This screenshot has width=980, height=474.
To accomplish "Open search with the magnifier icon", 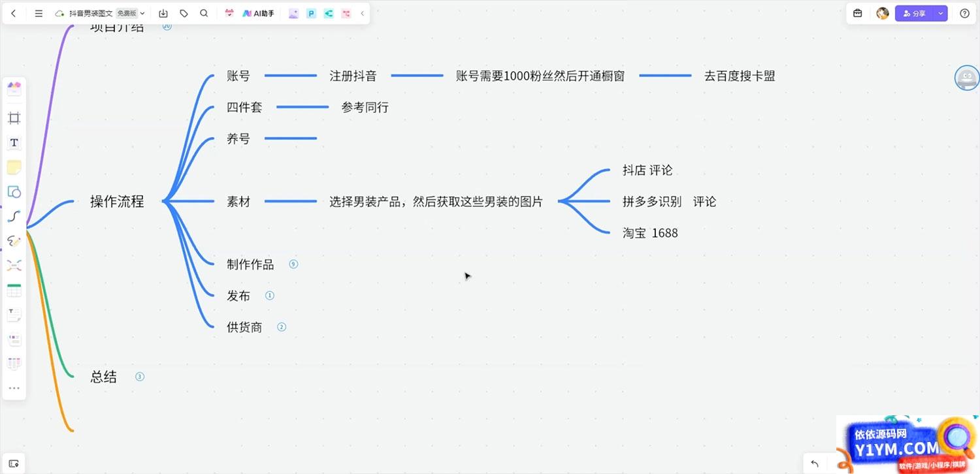I will point(204,13).
